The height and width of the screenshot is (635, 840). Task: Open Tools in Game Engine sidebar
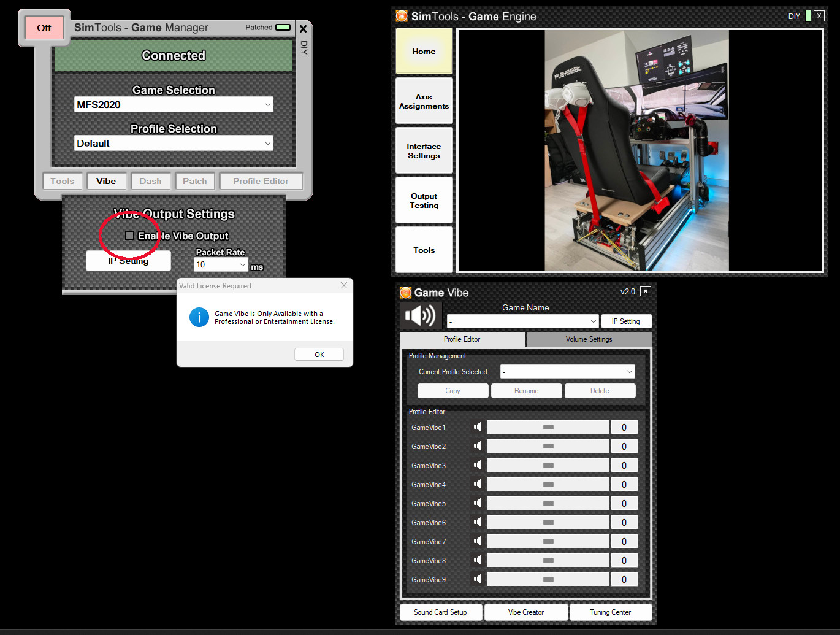point(424,250)
